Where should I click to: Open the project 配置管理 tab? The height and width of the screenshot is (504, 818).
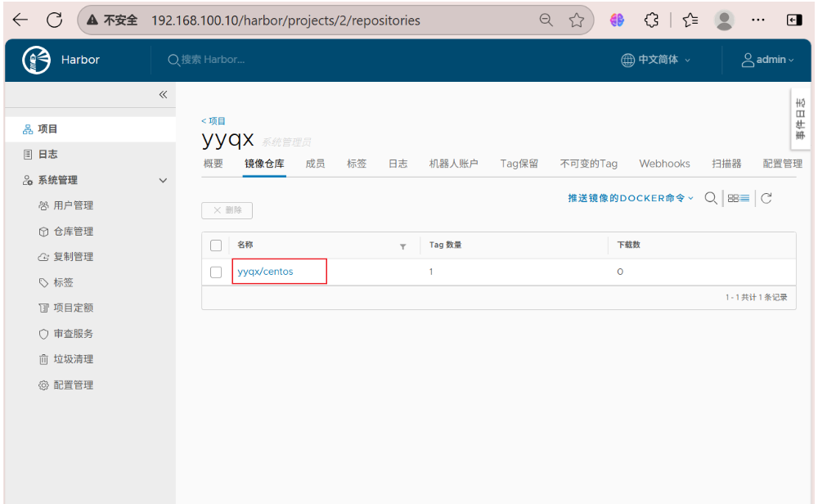(783, 164)
